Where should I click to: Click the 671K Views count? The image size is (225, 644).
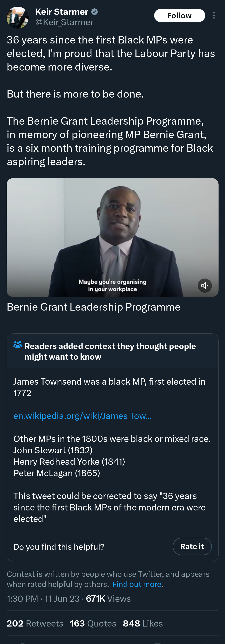point(108,598)
